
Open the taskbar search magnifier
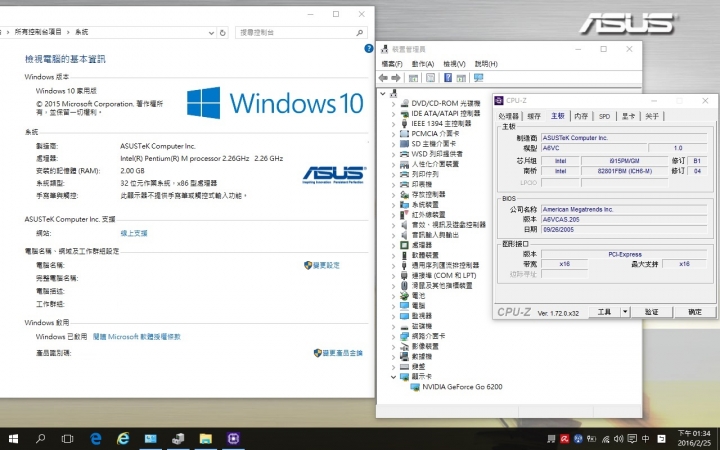(40, 439)
